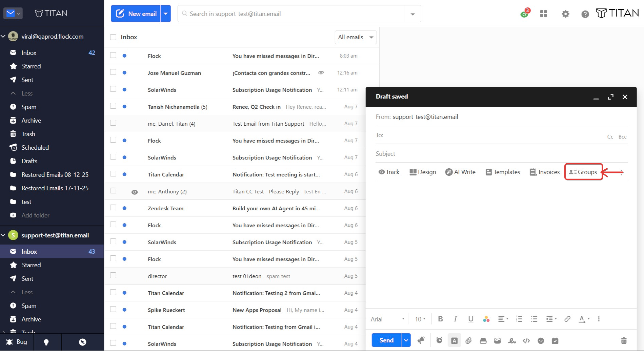Tick the checkbox for Zendesk Team email
644x358 pixels.
pos(113,208)
